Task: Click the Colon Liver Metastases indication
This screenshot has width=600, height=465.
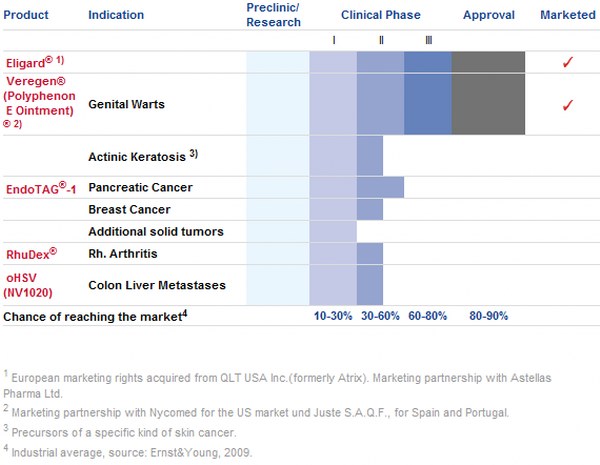Action: pos(156,285)
